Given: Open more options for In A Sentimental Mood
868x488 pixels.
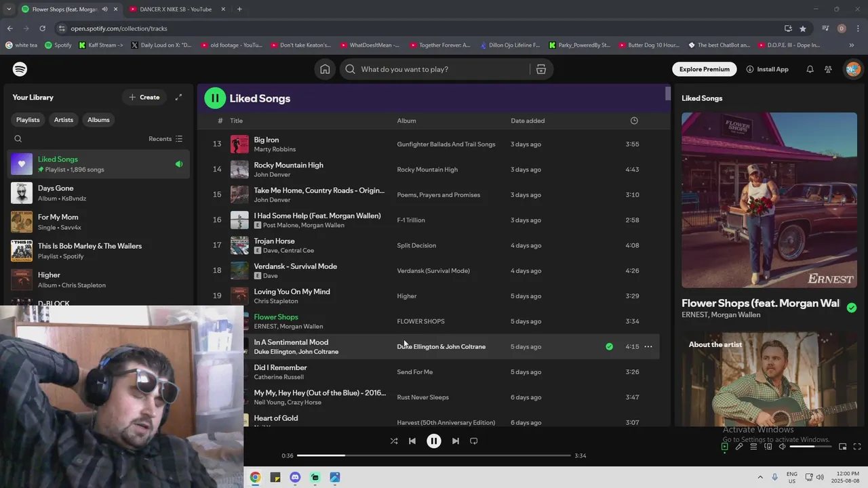Looking at the screenshot, I should click(648, 346).
